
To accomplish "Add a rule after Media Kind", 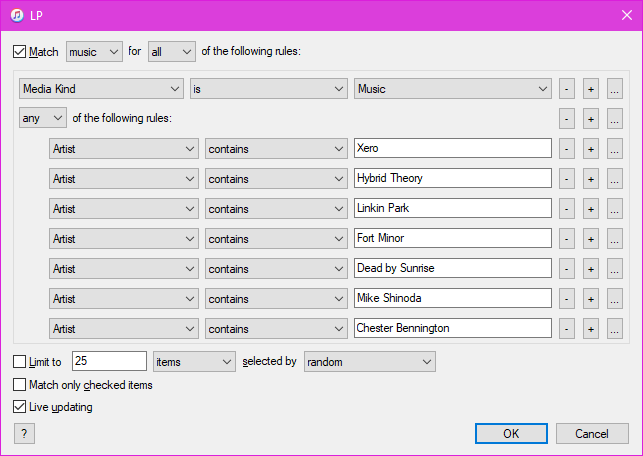I will (x=591, y=89).
